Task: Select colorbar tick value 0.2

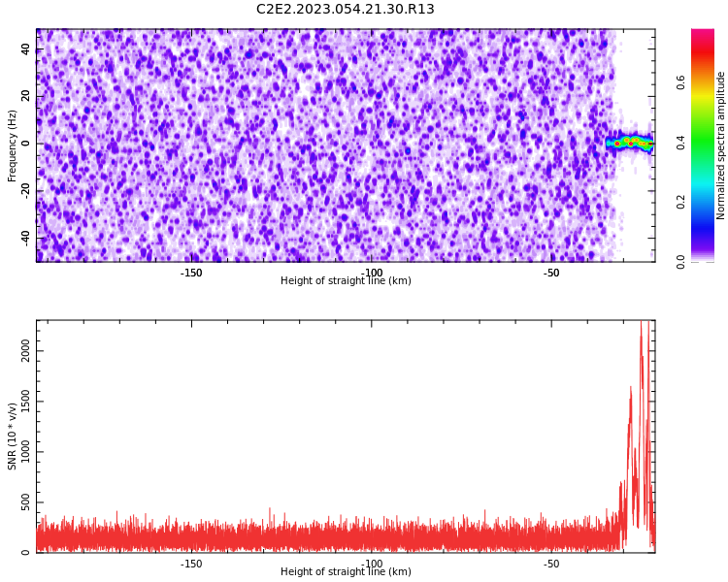Action: pos(681,202)
